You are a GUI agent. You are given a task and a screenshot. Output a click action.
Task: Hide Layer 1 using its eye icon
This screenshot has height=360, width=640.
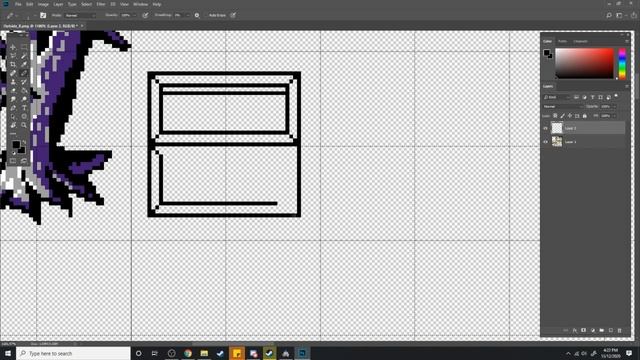coord(546,142)
